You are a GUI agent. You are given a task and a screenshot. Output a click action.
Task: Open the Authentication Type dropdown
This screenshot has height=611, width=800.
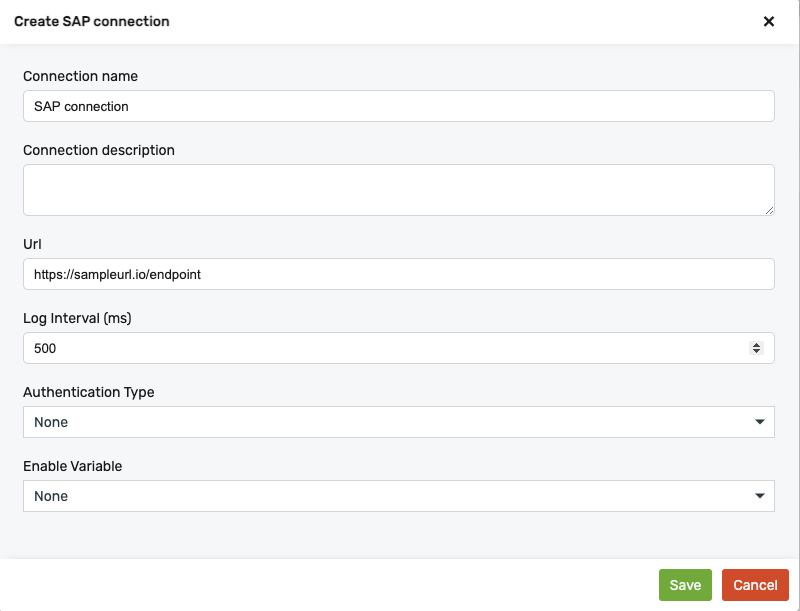[x=398, y=422]
